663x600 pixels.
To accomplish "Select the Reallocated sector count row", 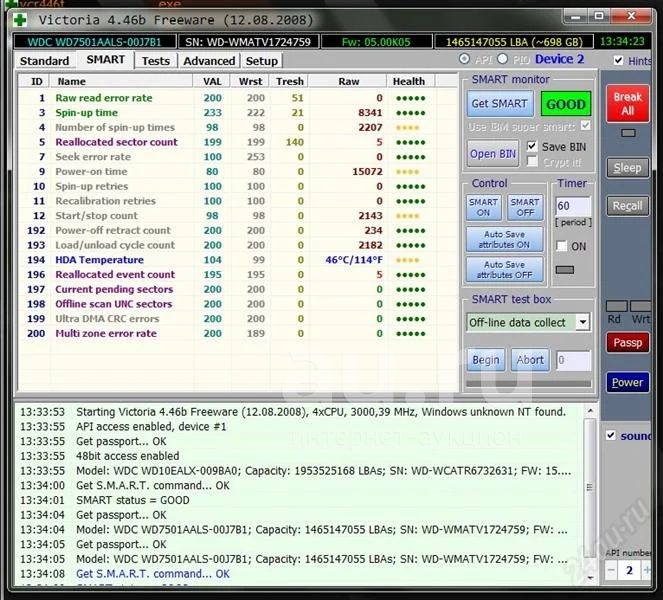I will (x=237, y=142).
